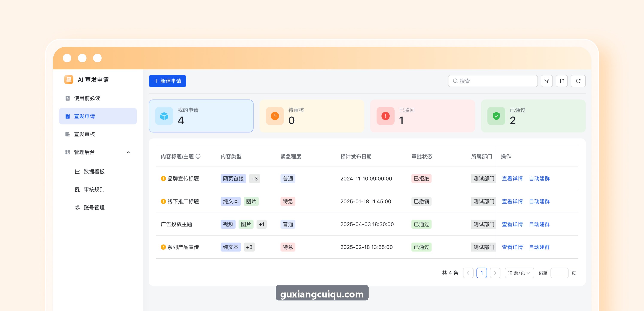Click the 视频 content type tag
This screenshot has height=311, width=644.
[x=228, y=224]
